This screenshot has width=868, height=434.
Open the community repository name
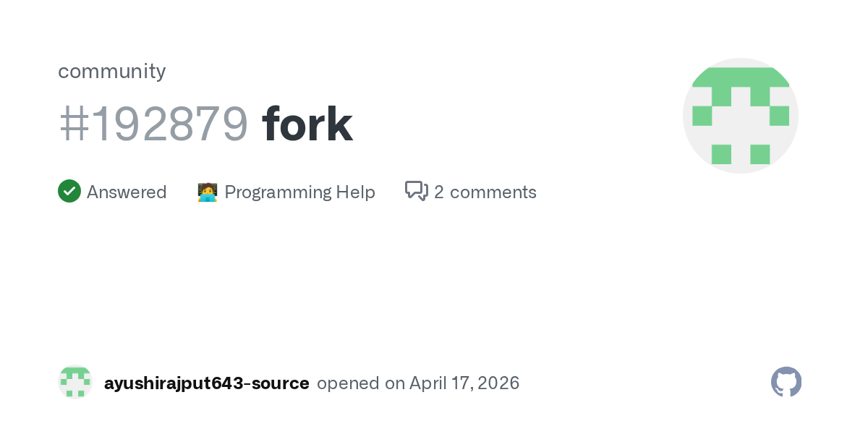pyautogui.click(x=112, y=71)
